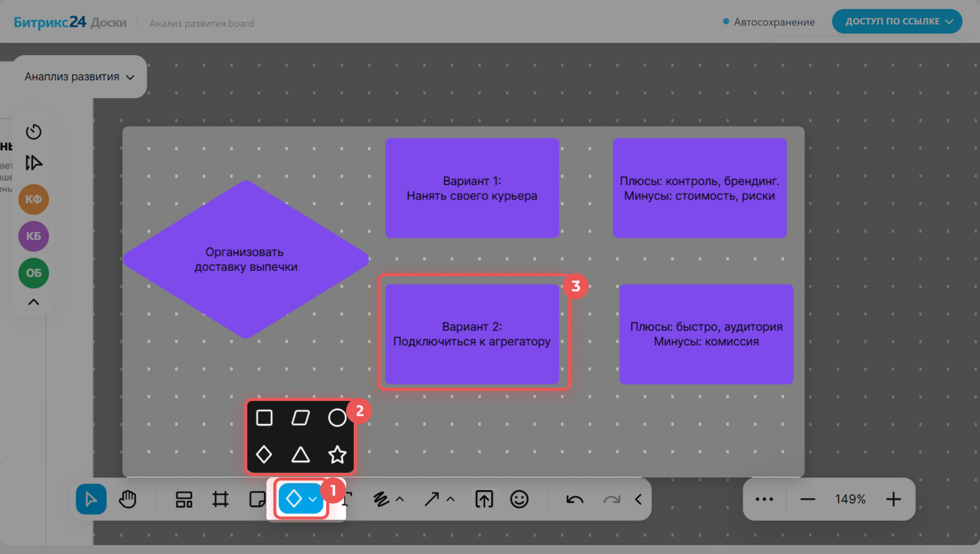Image resolution: width=980 pixels, height=554 pixels.
Task: Open the Анаплиз развития board dropdown
Action: click(80, 77)
